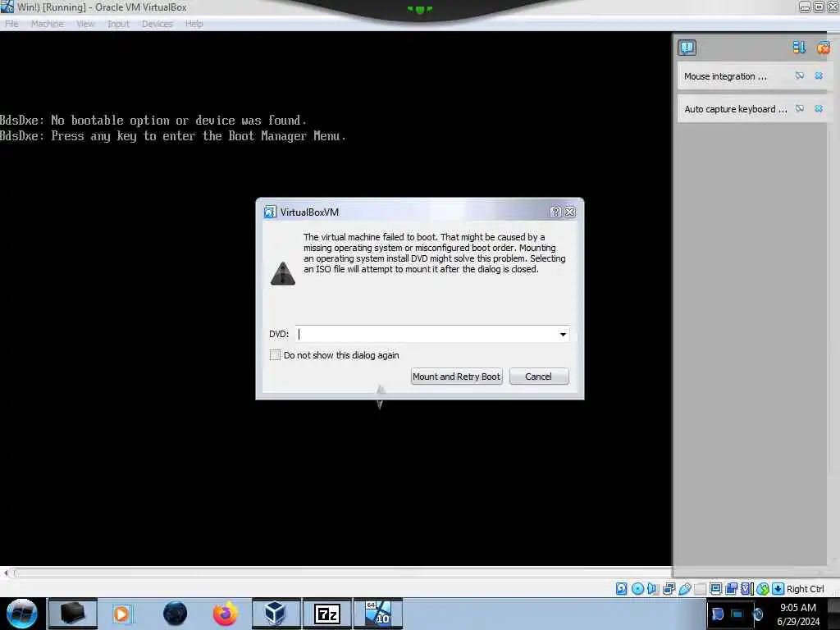The width and height of the screenshot is (840, 630).
Task: Click the optical disk status icon
Action: [637, 589]
